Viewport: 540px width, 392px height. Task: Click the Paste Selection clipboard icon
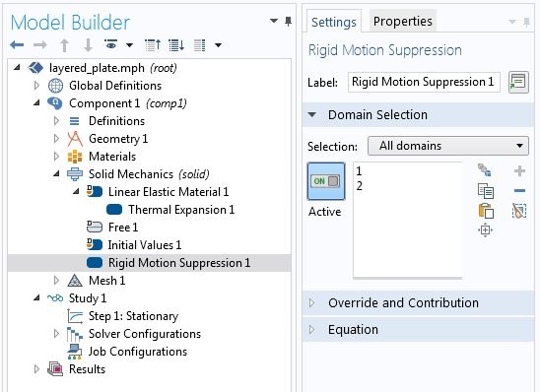point(486,211)
